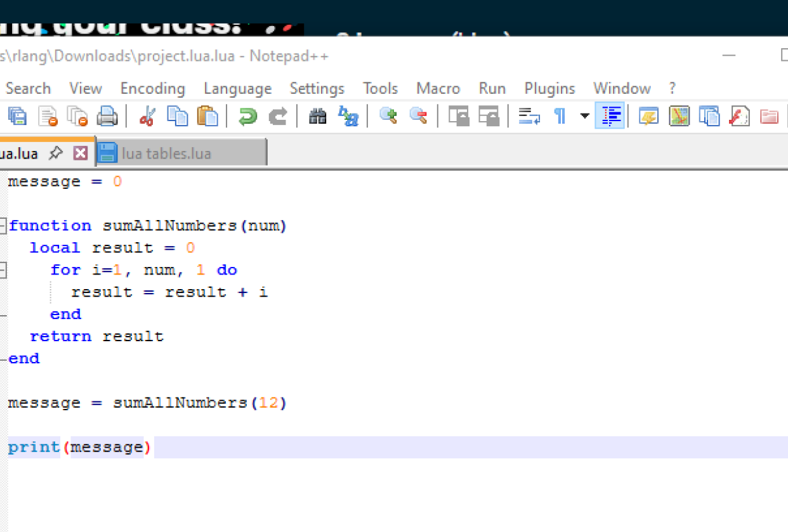Image resolution: width=788 pixels, height=532 pixels.
Task: Click the Redo arrow icon
Action: (x=277, y=116)
